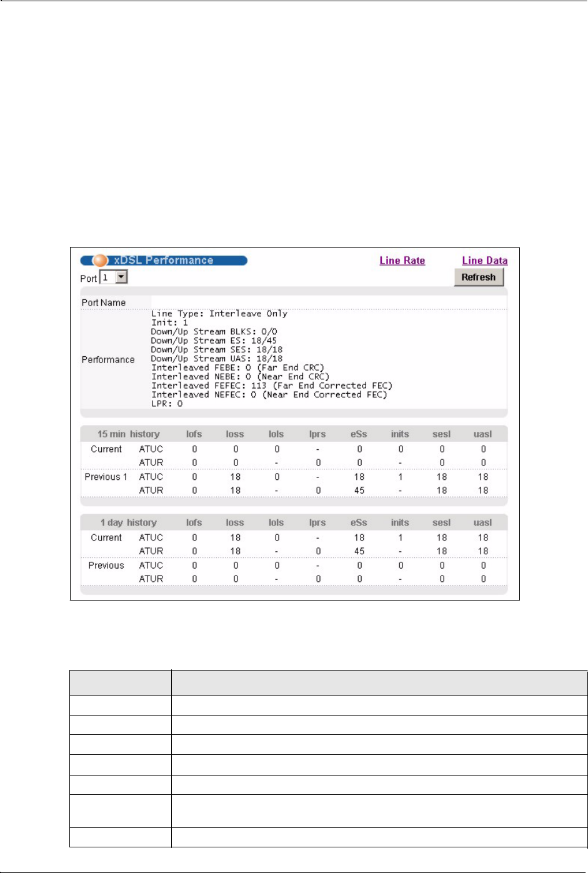Screen dimensions: 588x873
Task: Click the xDSL Performance title banner
Action: click(x=164, y=261)
